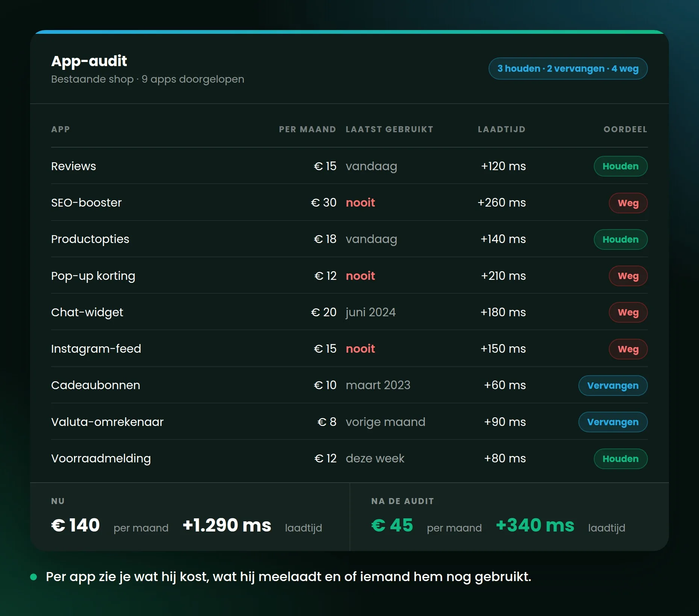Screen dimensions: 699x616
Task: Click the '3 houden · 2 vervangen · 4 weg' summary pill
Action: pyautogui.click(x=568, y=69)
